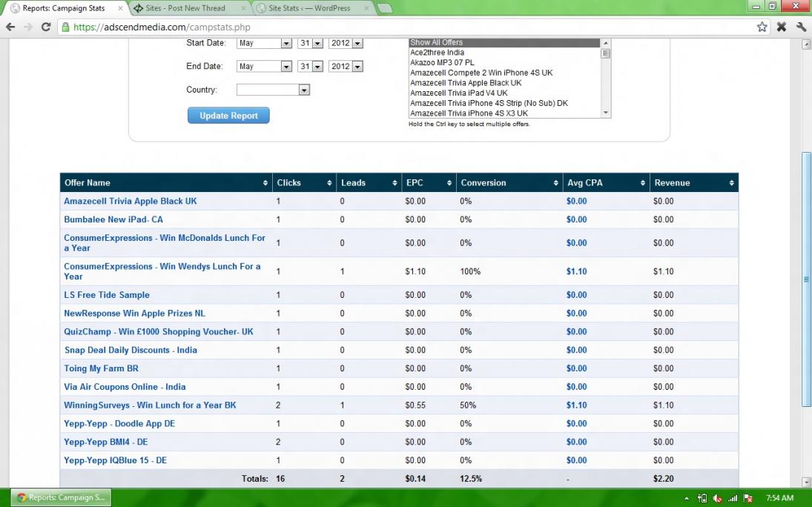
Task: Open the Toing My Farm BR link
Action: [101, 368]
